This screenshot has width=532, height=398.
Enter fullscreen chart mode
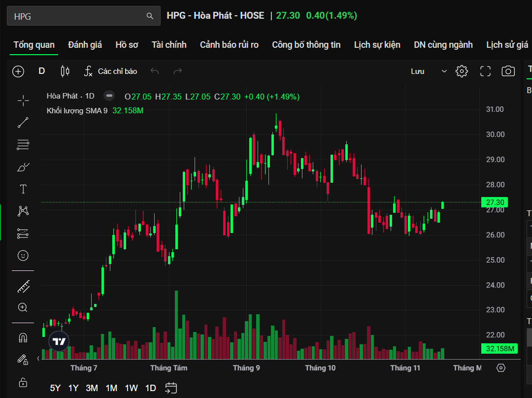point(485,71)
